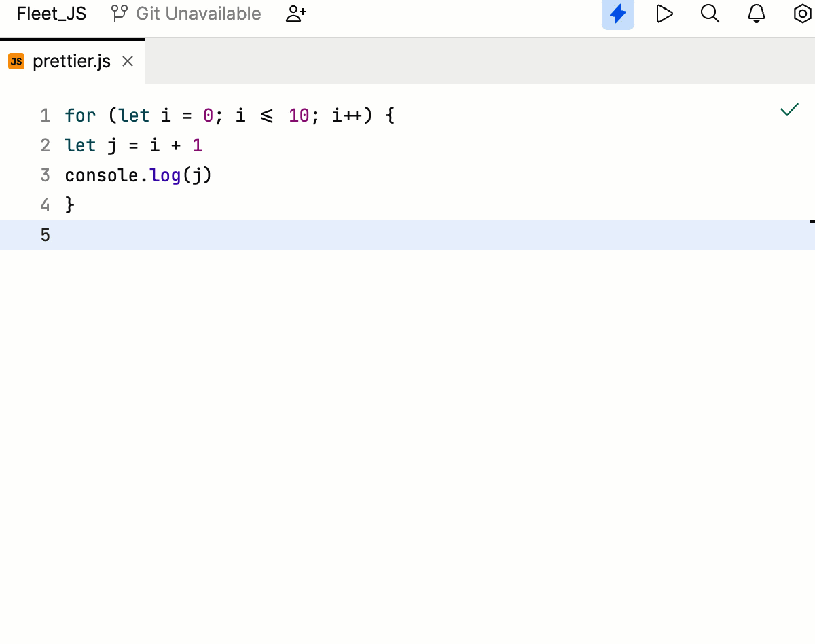Viewport: 815px width, 644px height.
Task: Open Search with the magnifier icon
Action: coord(710,14)
